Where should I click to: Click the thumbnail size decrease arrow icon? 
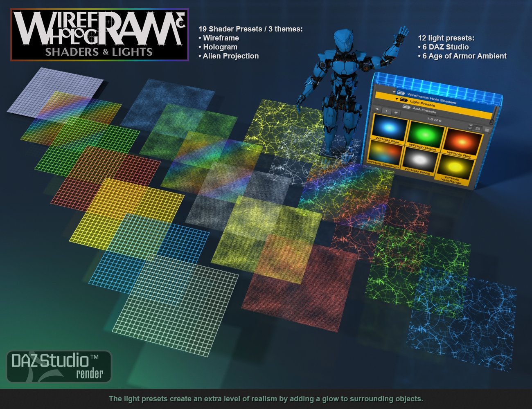(470, 128)
